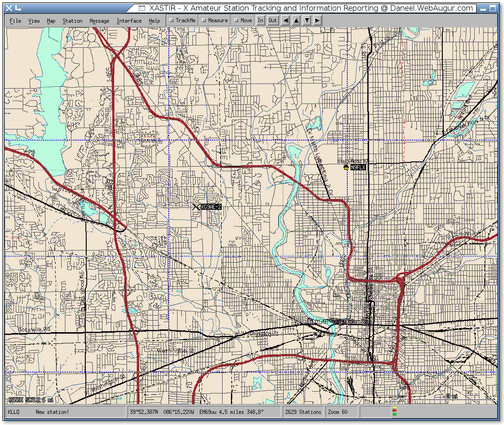The height and width of the screenshot is (425, 504).
Task: Open the Message menu
Action: tap(99, 21)
